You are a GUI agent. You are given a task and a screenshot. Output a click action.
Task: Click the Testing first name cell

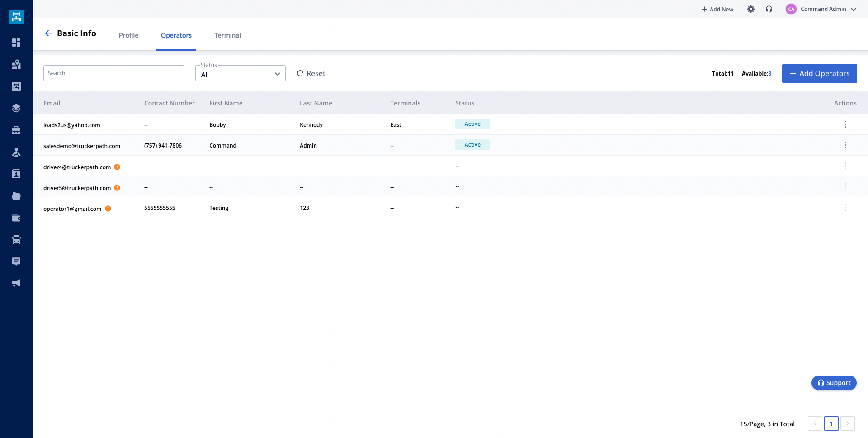(x=219, y=208)
